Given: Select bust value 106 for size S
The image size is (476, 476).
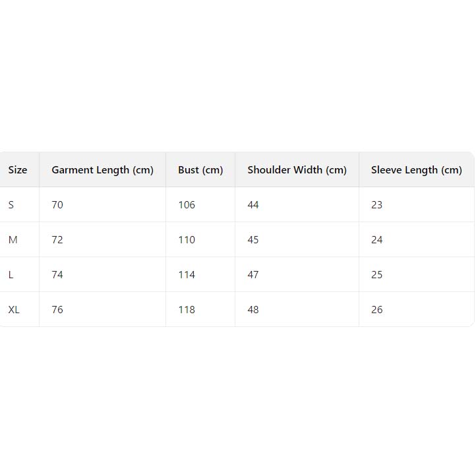Looking at the screenshot, I should point(187,205).
